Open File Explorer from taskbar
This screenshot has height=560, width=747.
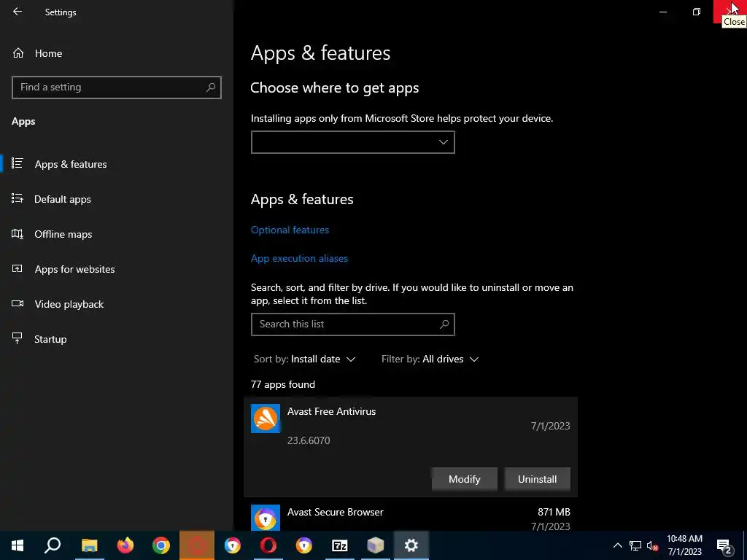(x=89, y=545)
